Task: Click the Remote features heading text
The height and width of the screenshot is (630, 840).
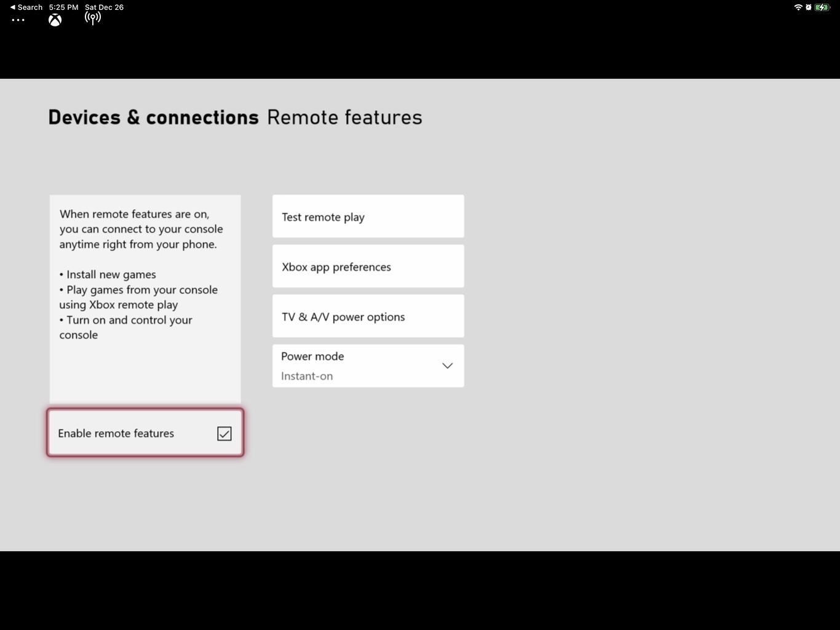Action: coord(344,118)
